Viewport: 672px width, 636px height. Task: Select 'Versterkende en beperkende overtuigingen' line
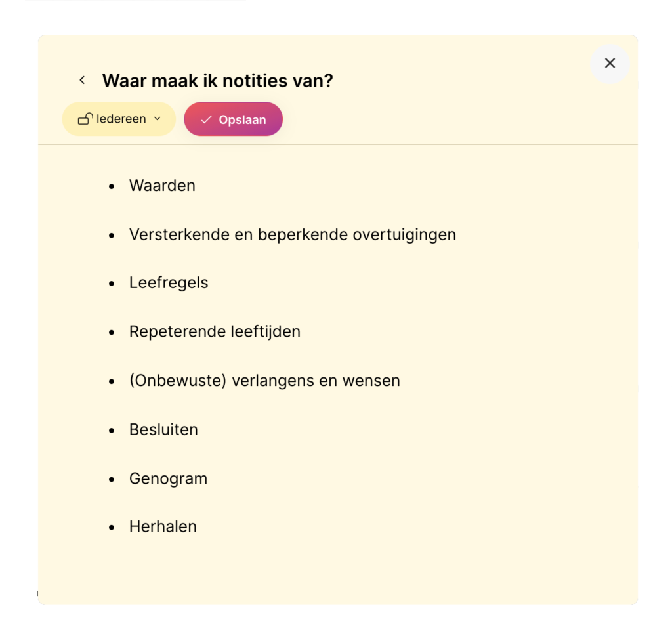pos(293,234)
